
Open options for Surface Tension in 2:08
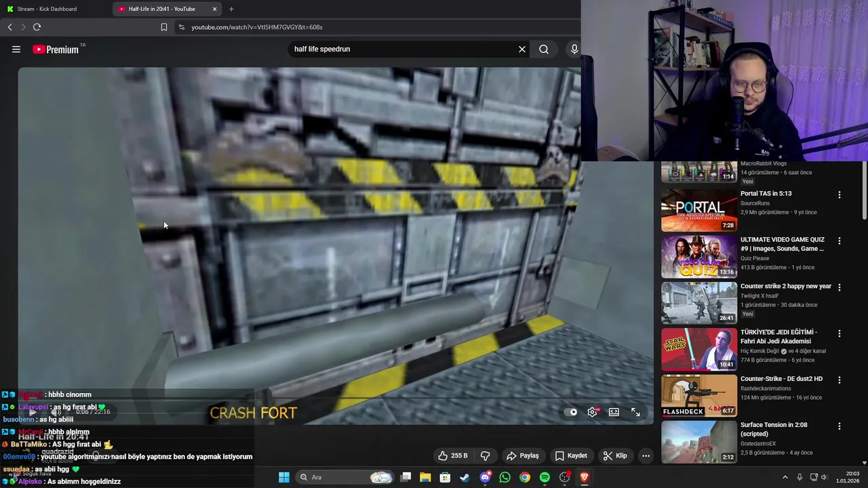839,426
